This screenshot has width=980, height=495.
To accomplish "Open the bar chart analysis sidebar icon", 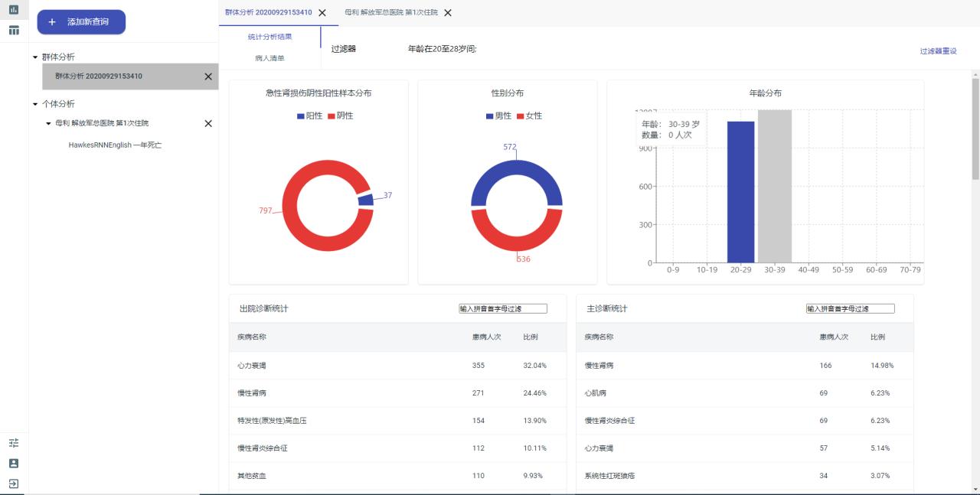I will 14,10.
